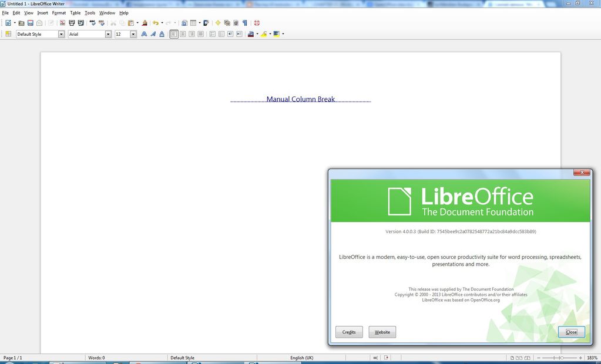
Task: Run Spelling and Grammar check
Action: pos(92,23)
